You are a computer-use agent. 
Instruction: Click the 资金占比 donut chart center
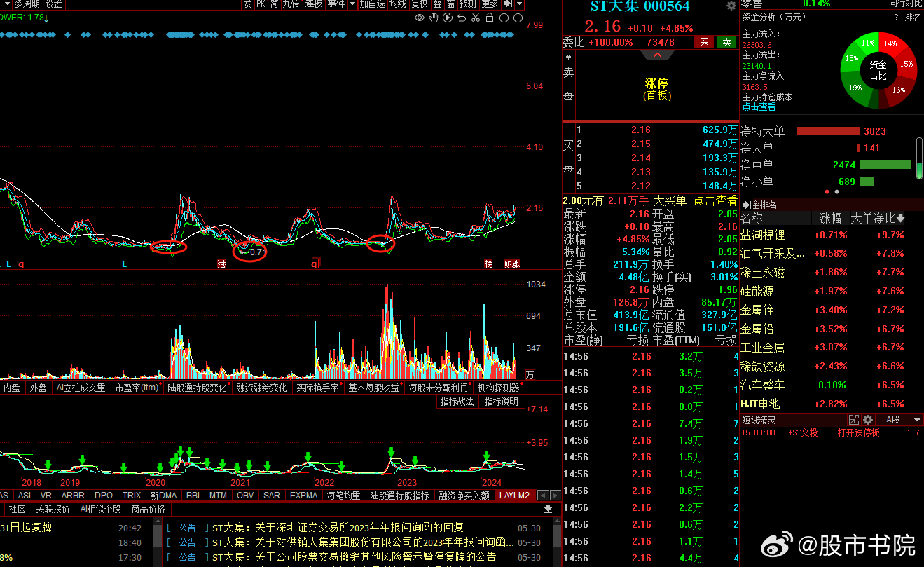878,70
